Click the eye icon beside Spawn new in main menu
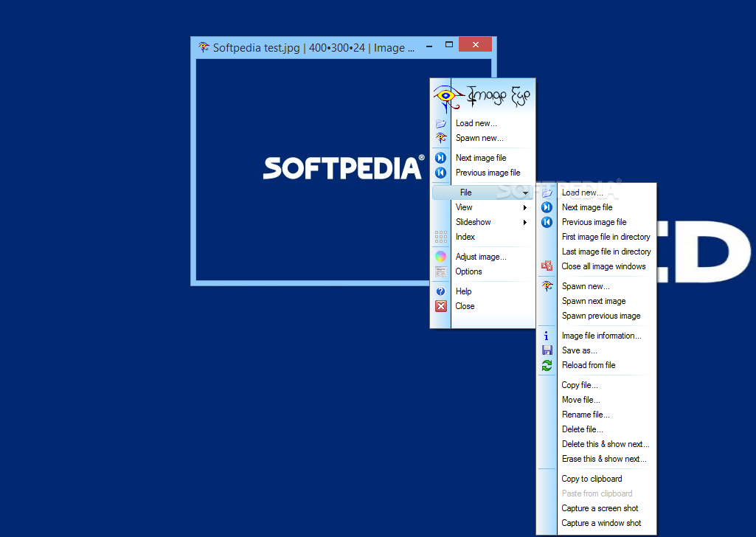The width and height of the screenshot is (756, 537). coord(440,138)
